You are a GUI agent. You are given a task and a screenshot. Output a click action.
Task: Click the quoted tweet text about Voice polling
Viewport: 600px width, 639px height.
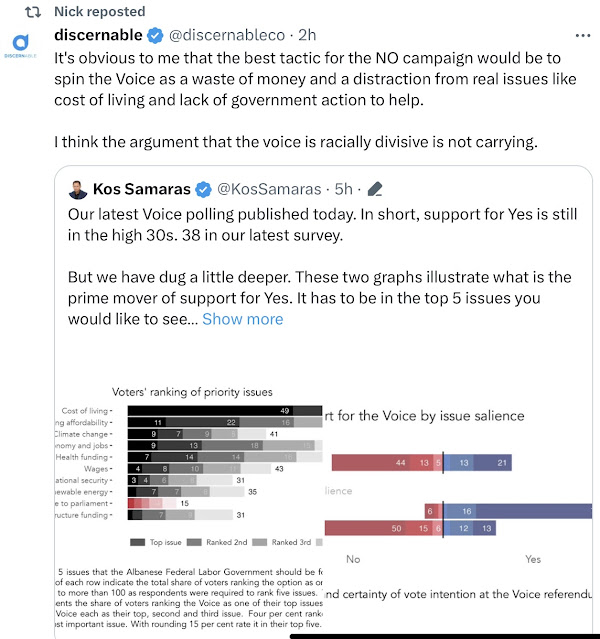coord(300,224)
